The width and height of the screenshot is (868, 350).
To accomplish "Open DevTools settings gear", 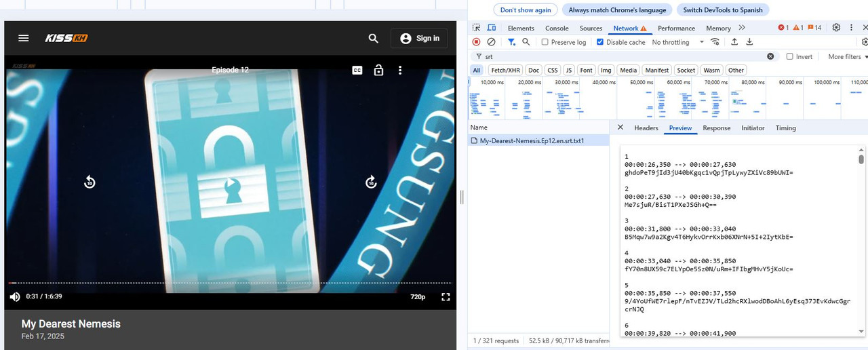I will point(836,28).
